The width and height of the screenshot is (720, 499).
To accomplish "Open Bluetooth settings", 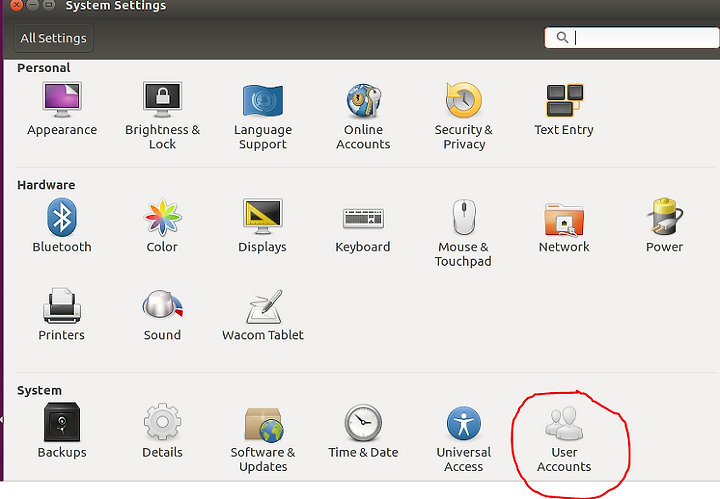I will [x=62, y=225].
